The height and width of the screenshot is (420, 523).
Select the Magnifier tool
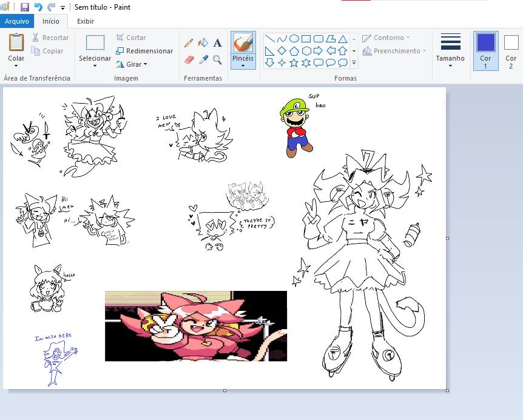217,60
